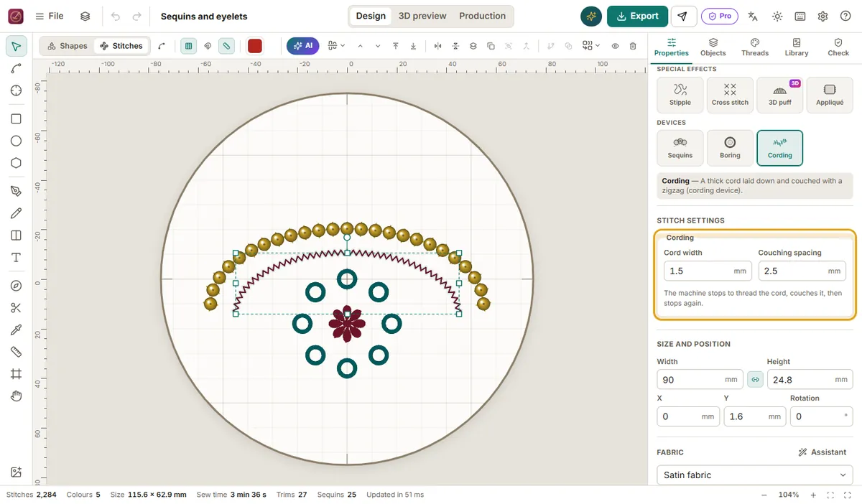The width and height of the screenshot is (862, 504).
Task: Open the Production tab
Action: coord(483,17)
